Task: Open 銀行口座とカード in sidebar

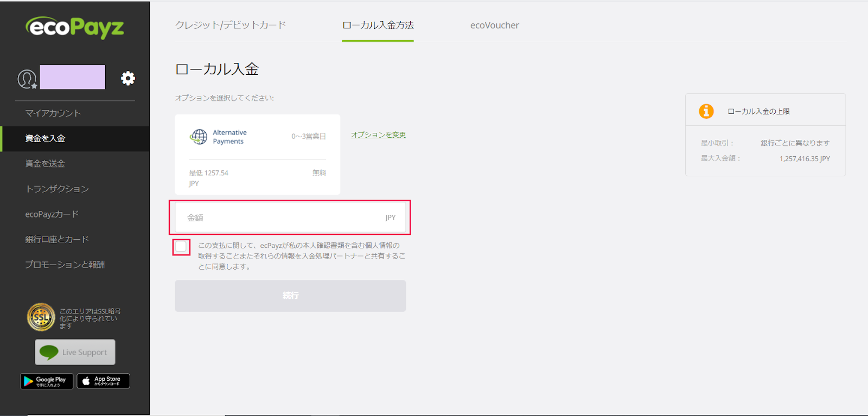Action: pos(57,239)
